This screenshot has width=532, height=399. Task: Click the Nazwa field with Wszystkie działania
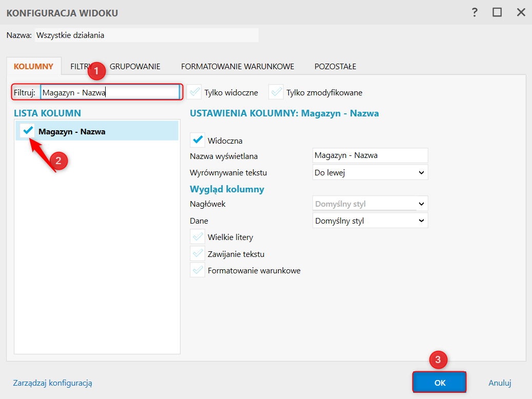point(147,35)
